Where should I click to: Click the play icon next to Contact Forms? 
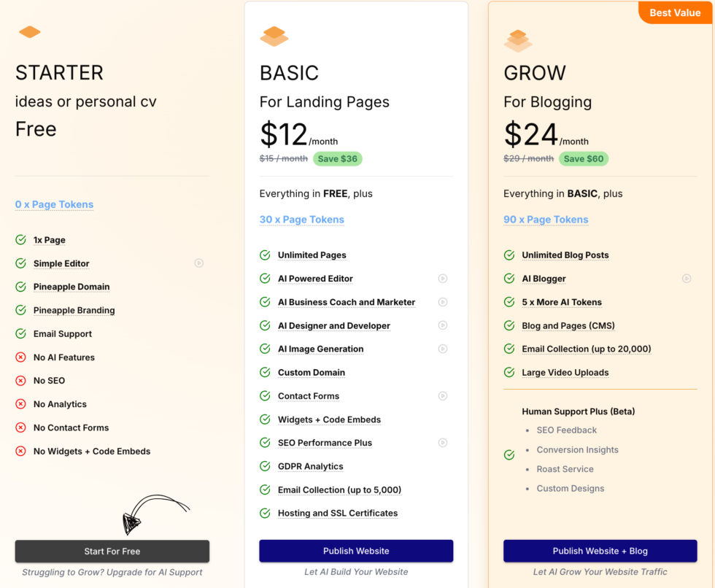point(443,395)
